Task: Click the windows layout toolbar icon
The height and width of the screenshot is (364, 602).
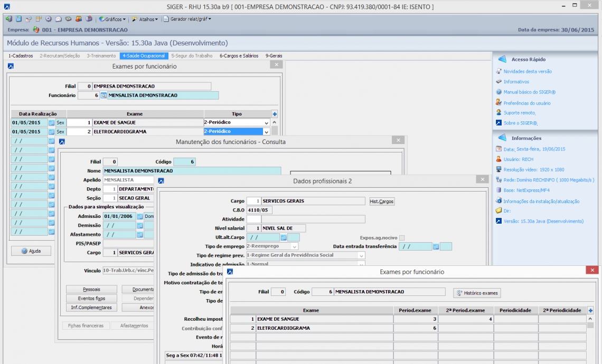Action: click(x=39, y=19)
